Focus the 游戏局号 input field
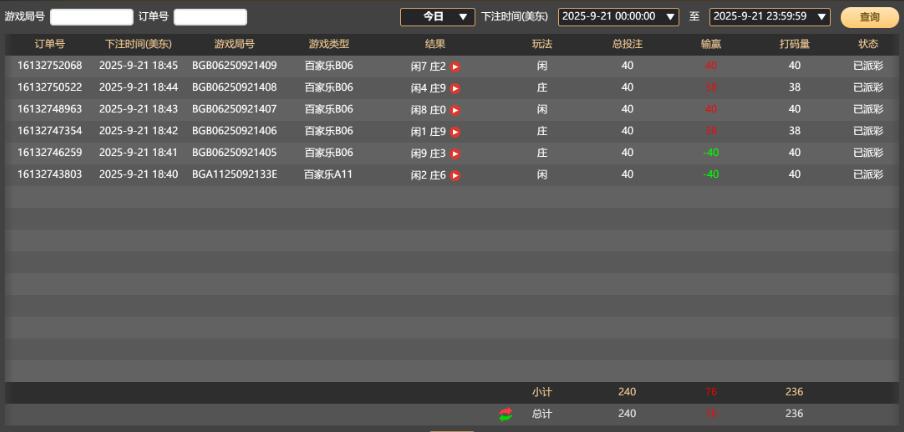Viewport: 904px width, 432px height. (x=91, y=17)
